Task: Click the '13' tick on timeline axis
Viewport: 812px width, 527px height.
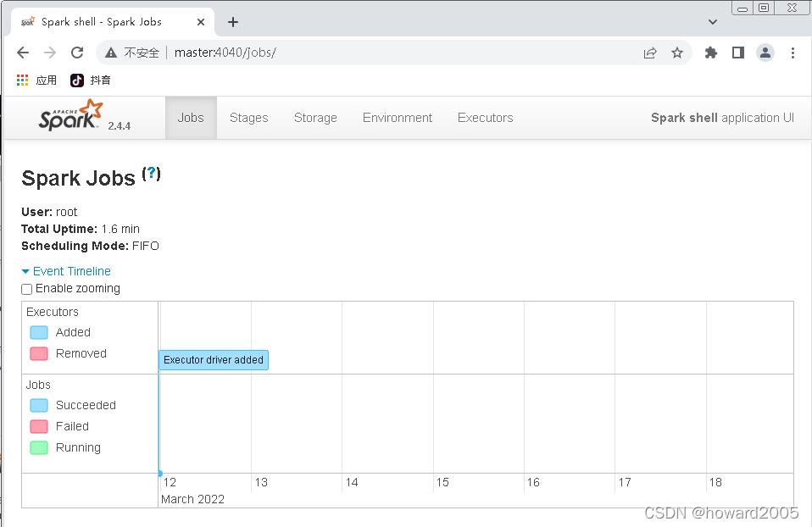Action: pos(261,482)
